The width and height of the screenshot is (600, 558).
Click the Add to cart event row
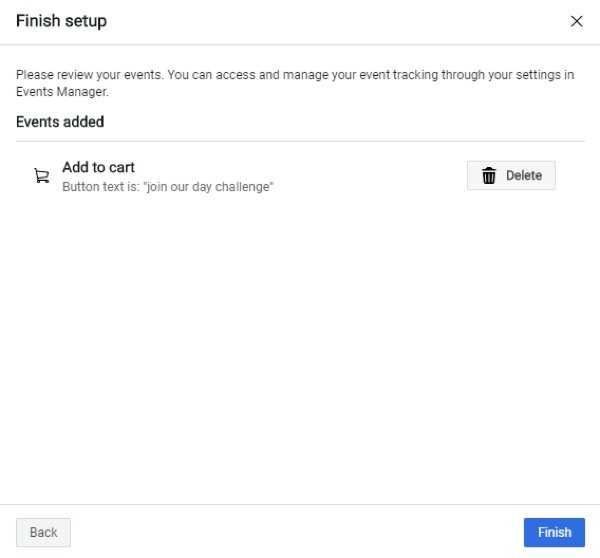(300, 176)
